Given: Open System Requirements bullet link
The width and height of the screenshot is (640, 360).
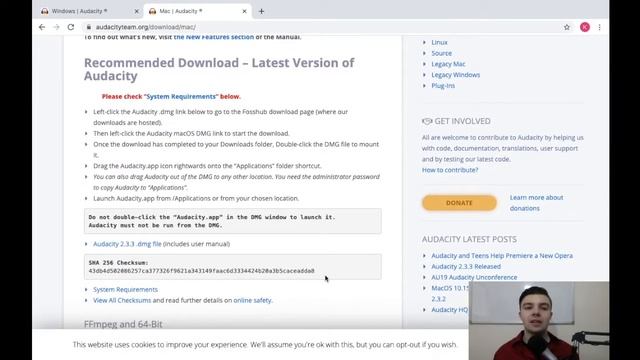Looking at the screenshot, I should click(x=125, y=289).
